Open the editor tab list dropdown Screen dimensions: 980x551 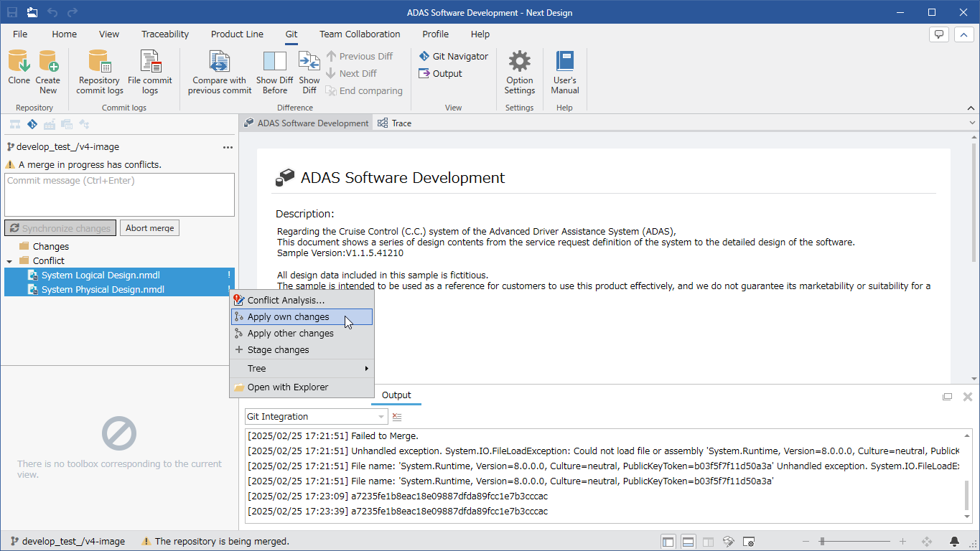click(x=972, y=123)
